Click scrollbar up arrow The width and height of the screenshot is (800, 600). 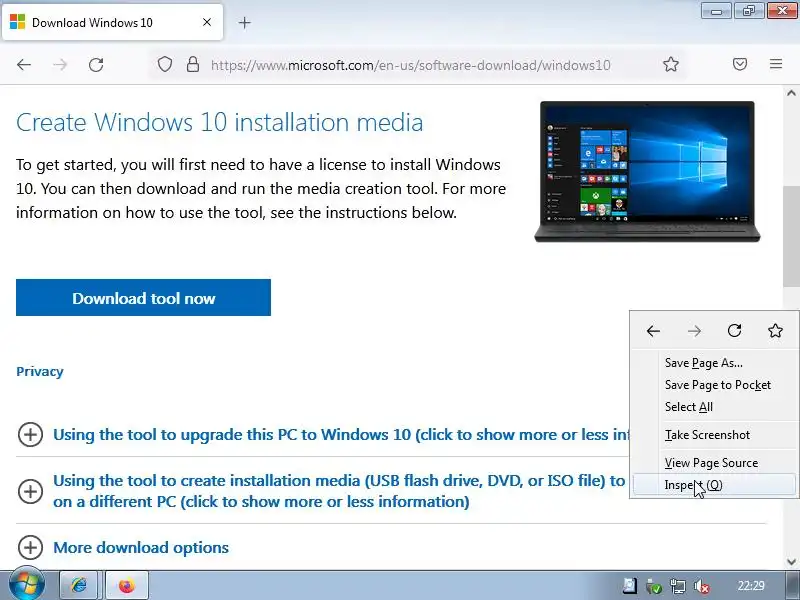(791, 93)
